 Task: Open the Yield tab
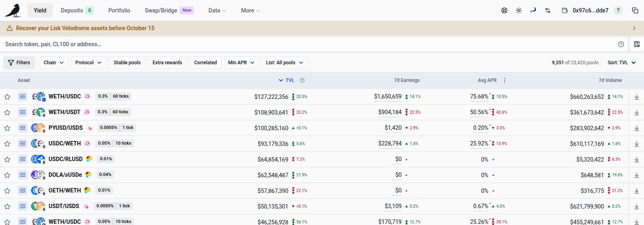pos(40,10)
